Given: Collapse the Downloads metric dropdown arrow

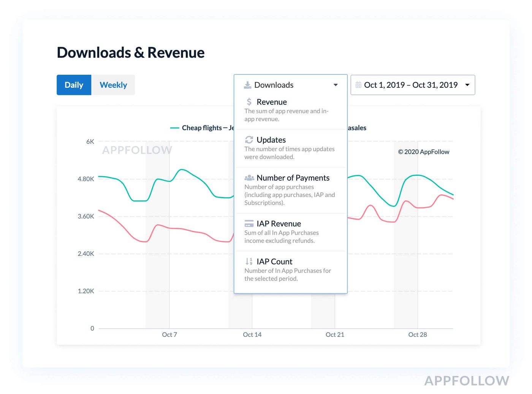Looking at the screenshot, I should click(x=336, y=85).
